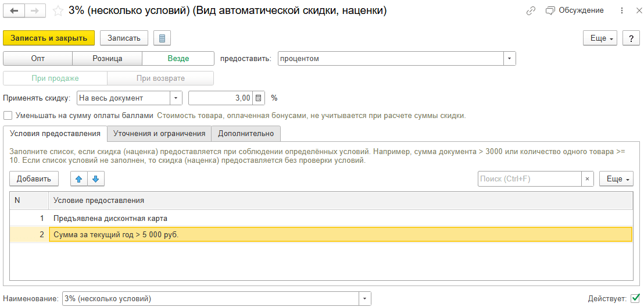This screenshot has width=644, height=307.
Task: Open the 'Применять скидку' dropdown
Action: (x=176, y=98)
